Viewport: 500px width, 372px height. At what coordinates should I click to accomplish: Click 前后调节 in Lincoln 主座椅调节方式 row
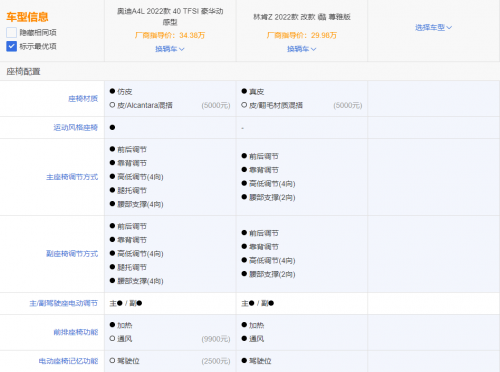click(x=264, y=156)
